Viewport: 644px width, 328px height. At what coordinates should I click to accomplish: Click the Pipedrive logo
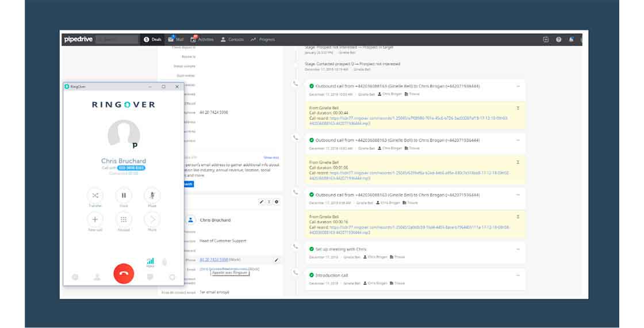[x=78, y=40]
